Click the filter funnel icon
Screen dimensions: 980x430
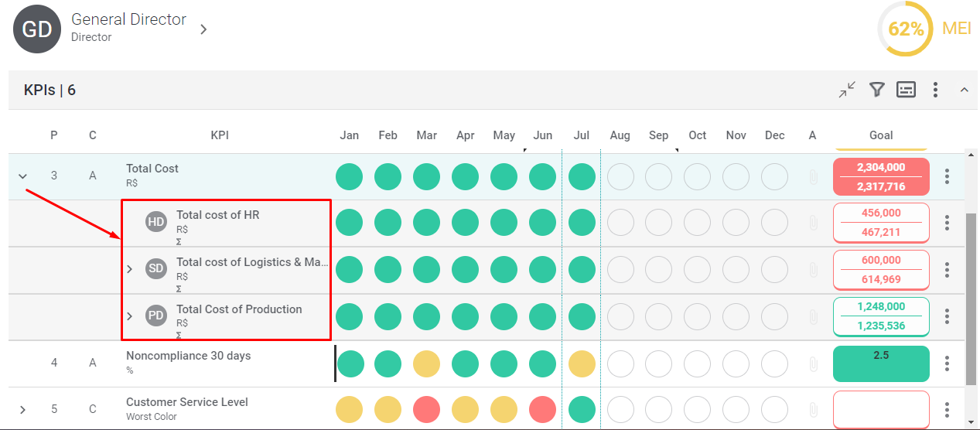876,90
